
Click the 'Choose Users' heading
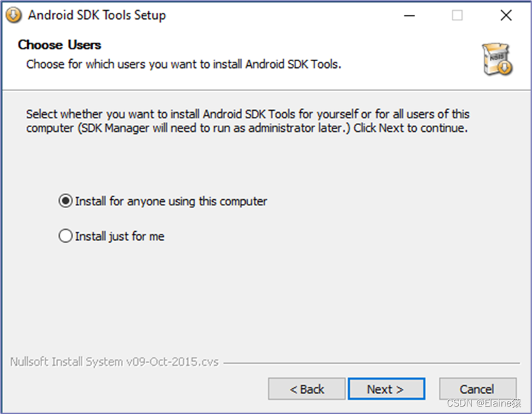59,45
